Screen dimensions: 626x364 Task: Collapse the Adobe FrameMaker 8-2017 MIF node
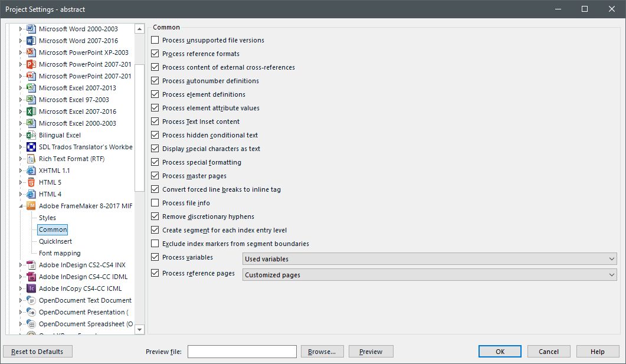21,206
